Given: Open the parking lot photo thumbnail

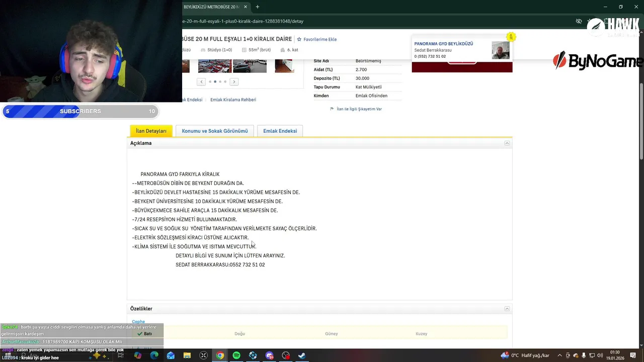Looking at the screenshot, I should pos(215,66).
